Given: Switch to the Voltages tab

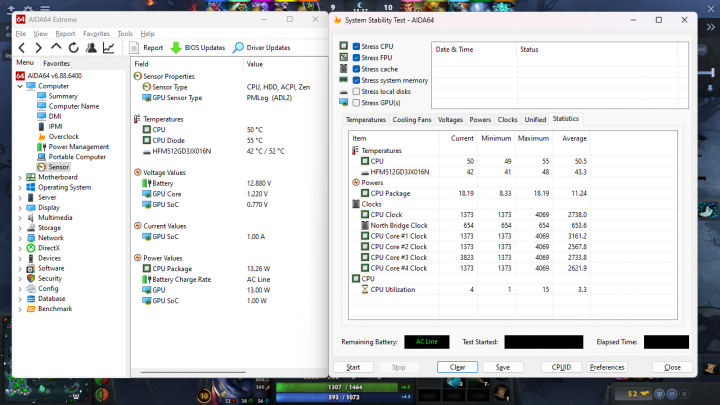Looking at the screenshot, I should point(450,119).
